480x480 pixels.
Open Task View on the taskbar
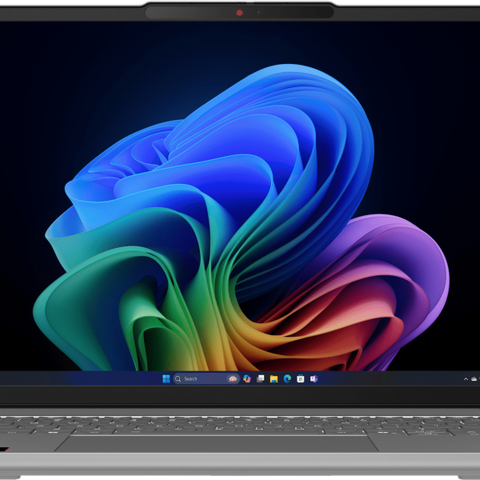click(x=260, y=379)
